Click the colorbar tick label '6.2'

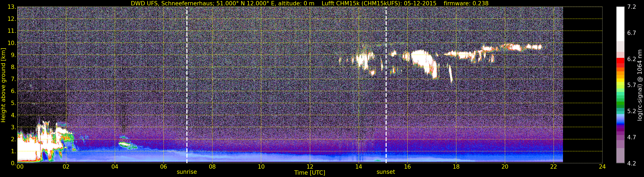632,59
